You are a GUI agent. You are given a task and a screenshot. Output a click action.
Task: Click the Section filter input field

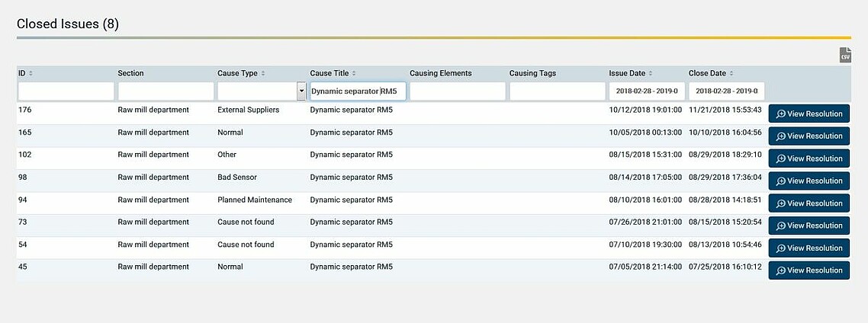pos(166,91)
